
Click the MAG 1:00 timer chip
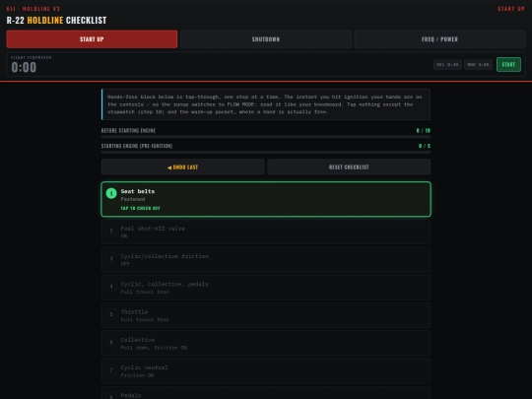pyautogui.click(x=478, y=64)
